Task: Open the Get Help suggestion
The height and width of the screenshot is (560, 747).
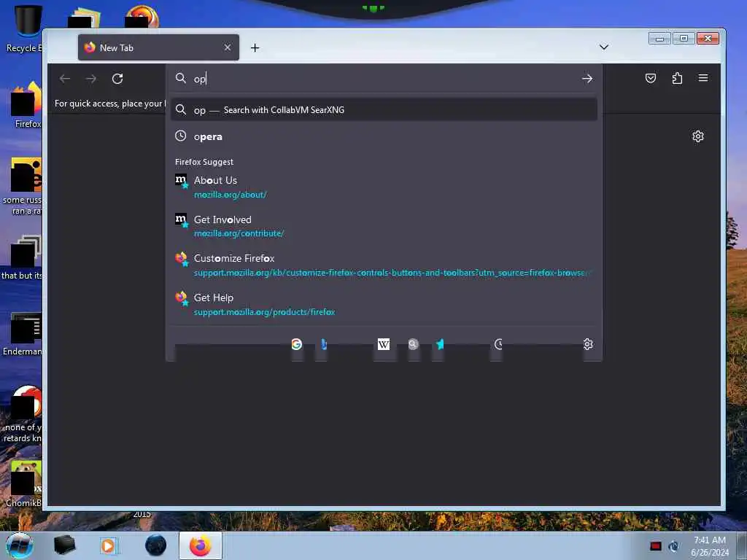Action: tap(384, 305)
